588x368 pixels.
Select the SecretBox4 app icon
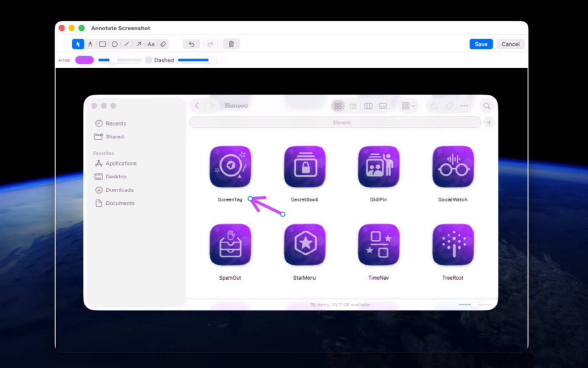(x=304, y=167)
